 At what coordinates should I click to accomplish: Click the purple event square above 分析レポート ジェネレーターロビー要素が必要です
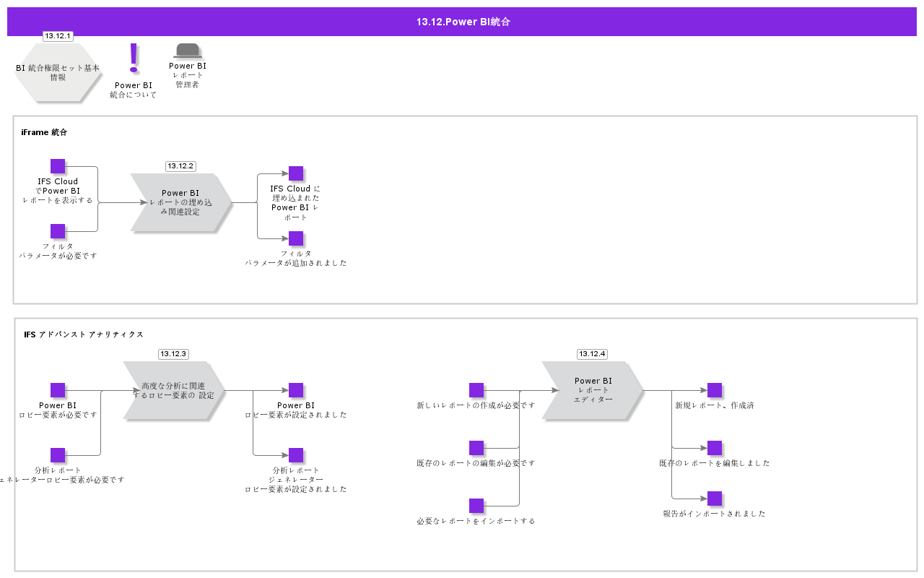click(58, 455)
